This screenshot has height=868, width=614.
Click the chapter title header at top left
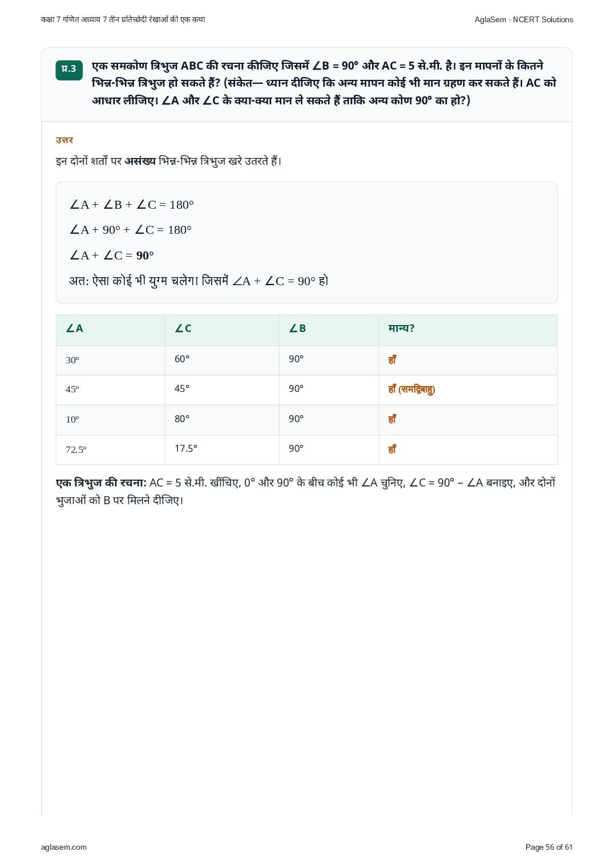(123, 19)
